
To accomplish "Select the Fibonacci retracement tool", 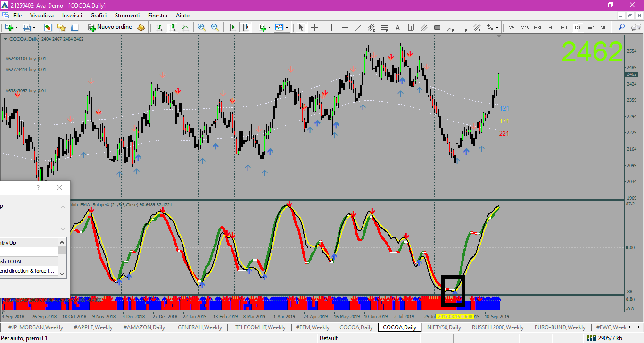I will coord(385,27).
